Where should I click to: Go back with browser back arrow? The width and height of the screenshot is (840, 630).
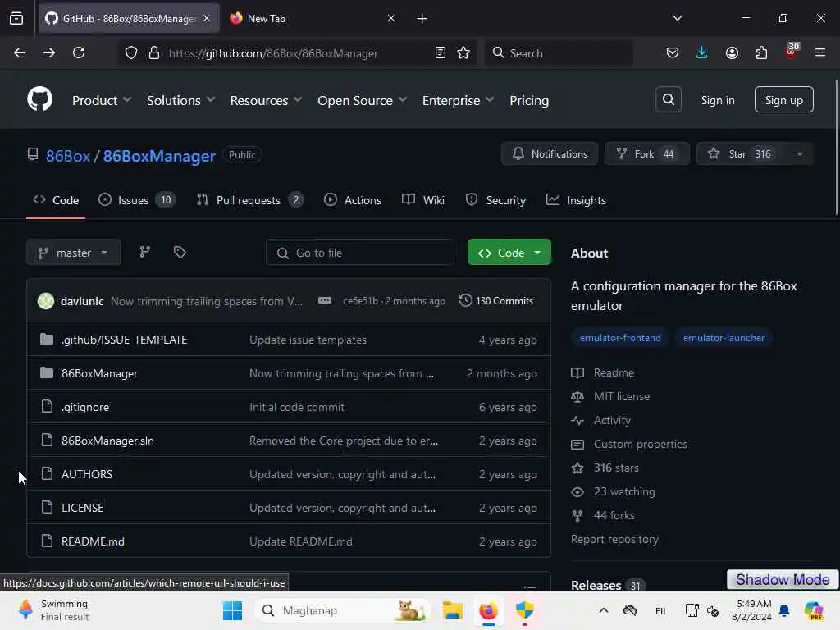point(20,52)
